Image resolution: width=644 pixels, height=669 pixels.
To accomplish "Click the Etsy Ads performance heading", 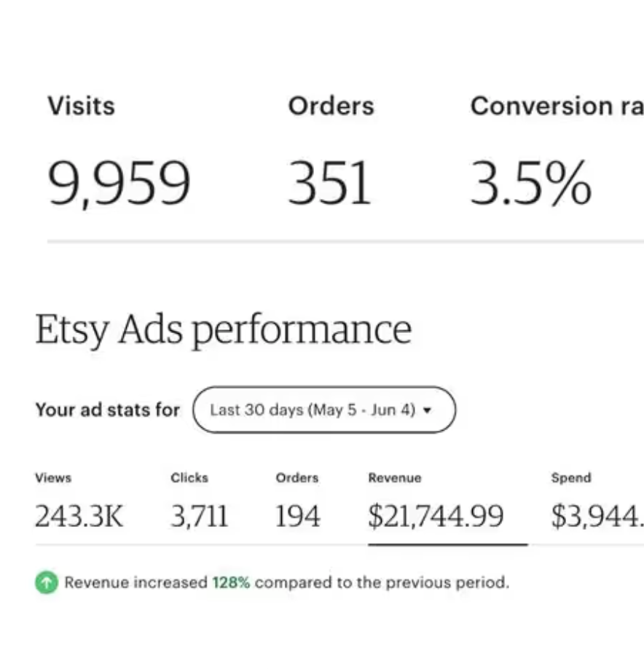I will tap(224, 328).
